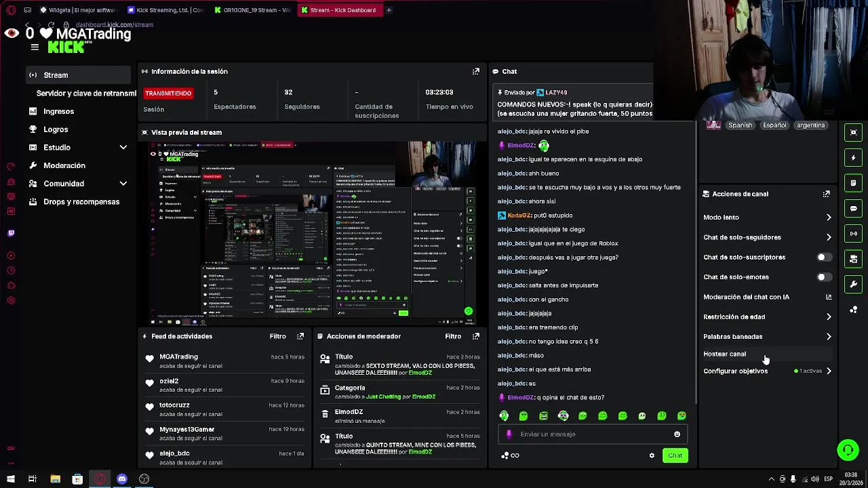Open a new browser tab

coord(389,10)
